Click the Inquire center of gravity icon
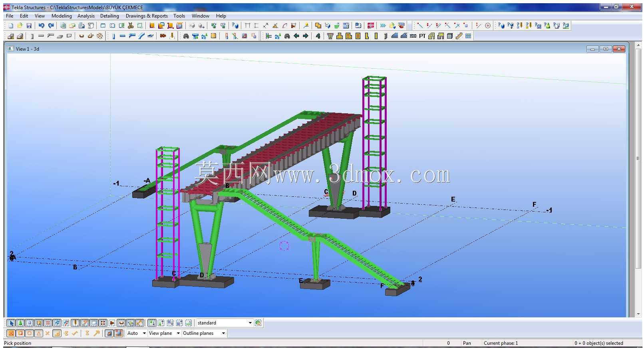The image size is (644, 348). coord(510,26)
